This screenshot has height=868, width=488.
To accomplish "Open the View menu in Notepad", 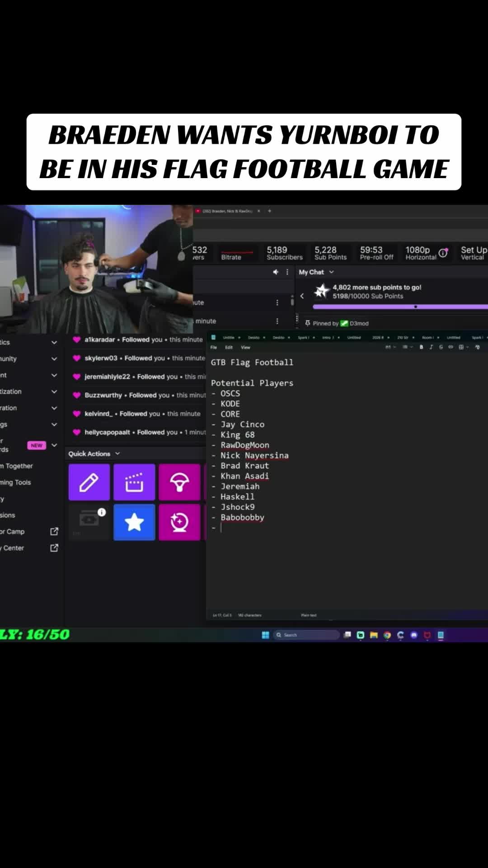I will click(245, 347).
